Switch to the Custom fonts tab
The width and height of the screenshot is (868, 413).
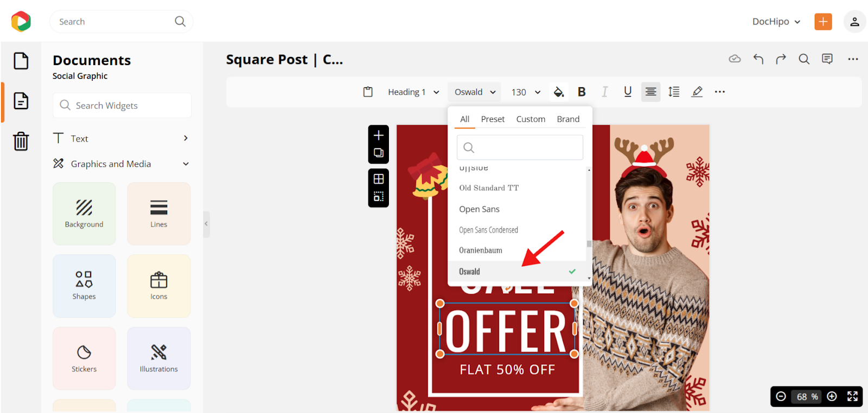(x=531, y=119)
